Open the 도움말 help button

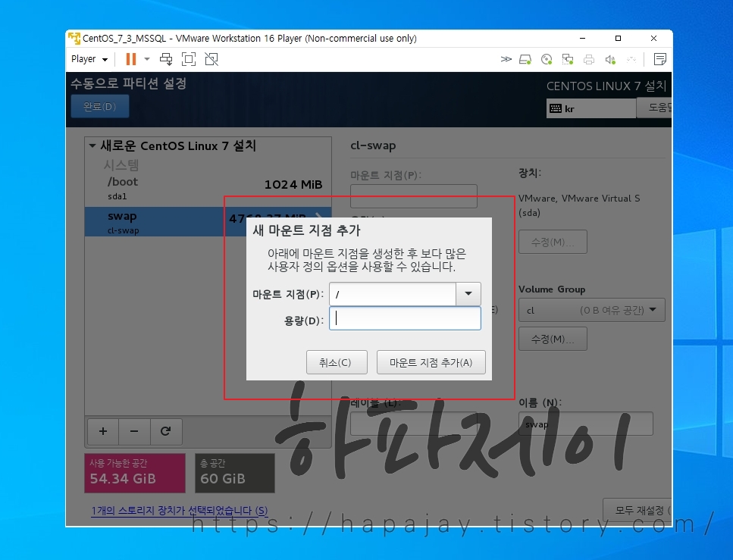pyautogui.click(x=654, y=108)
